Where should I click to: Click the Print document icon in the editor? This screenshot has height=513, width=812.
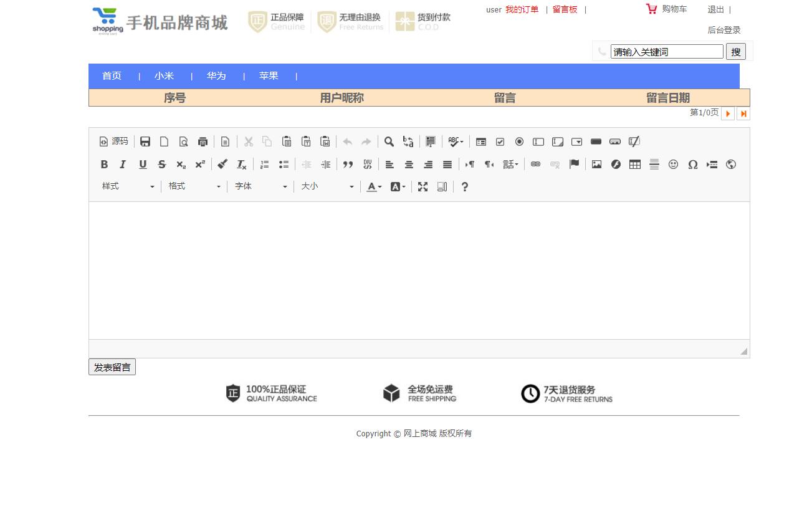pos(203,141)
